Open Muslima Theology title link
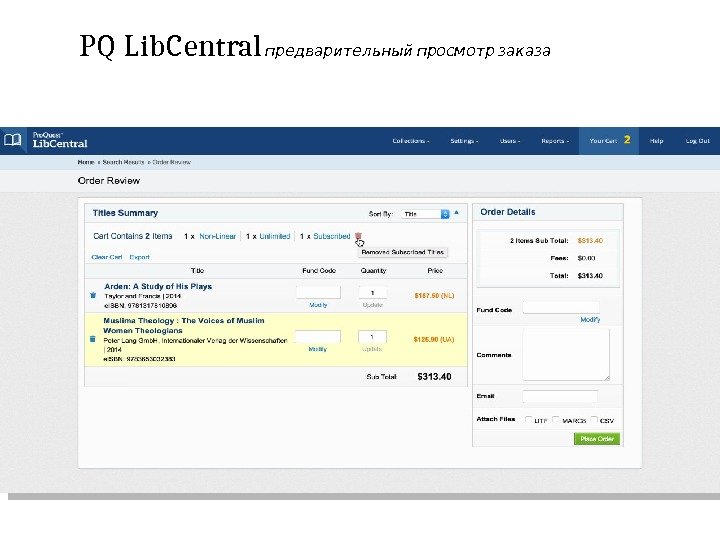 pos(184,325)
